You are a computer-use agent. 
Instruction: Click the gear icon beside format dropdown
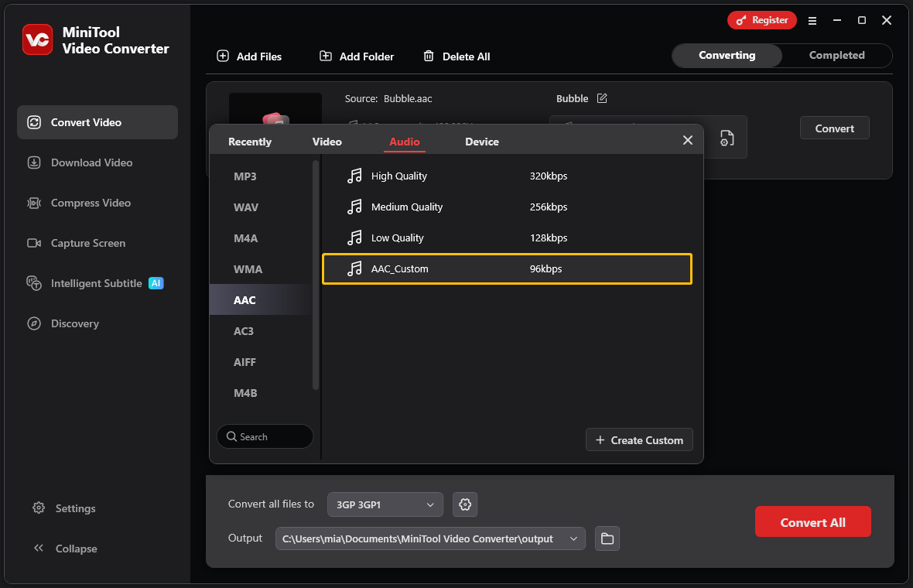coord(465,504)
